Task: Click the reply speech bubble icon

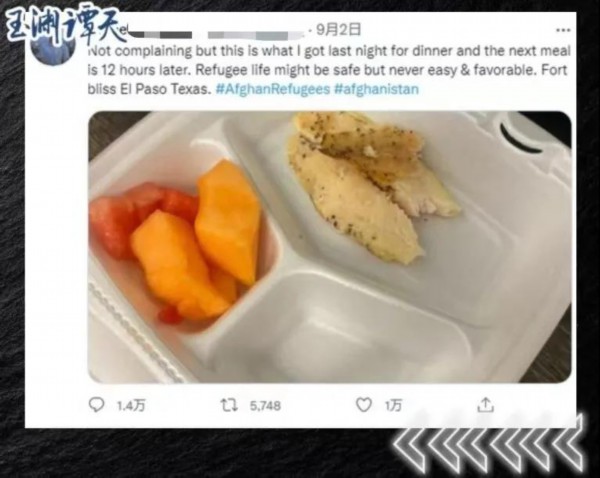Action: (96, 404)
